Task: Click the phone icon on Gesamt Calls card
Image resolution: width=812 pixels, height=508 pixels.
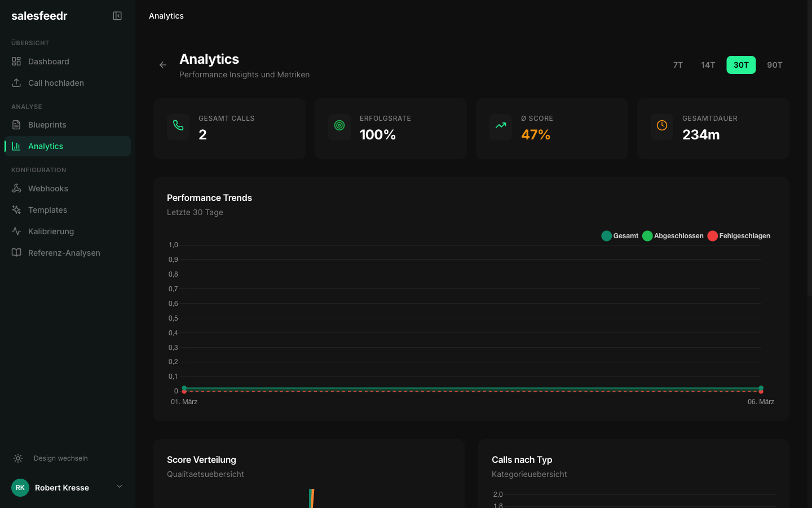Action: tap(178, 127)
